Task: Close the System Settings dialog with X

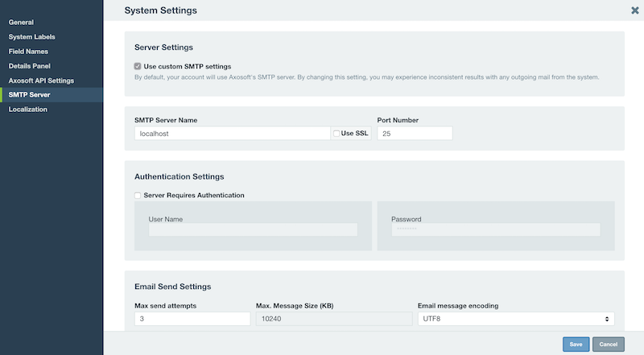Action: click(x=635, y=10)
